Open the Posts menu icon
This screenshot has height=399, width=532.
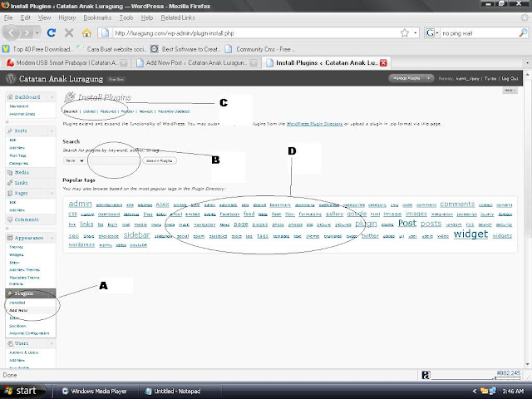point(10,131)
